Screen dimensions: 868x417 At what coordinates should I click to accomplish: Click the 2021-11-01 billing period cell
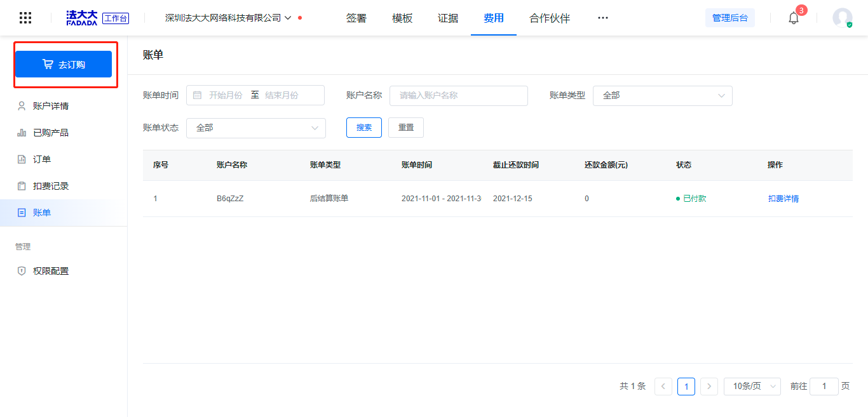[x=442, y=199]
